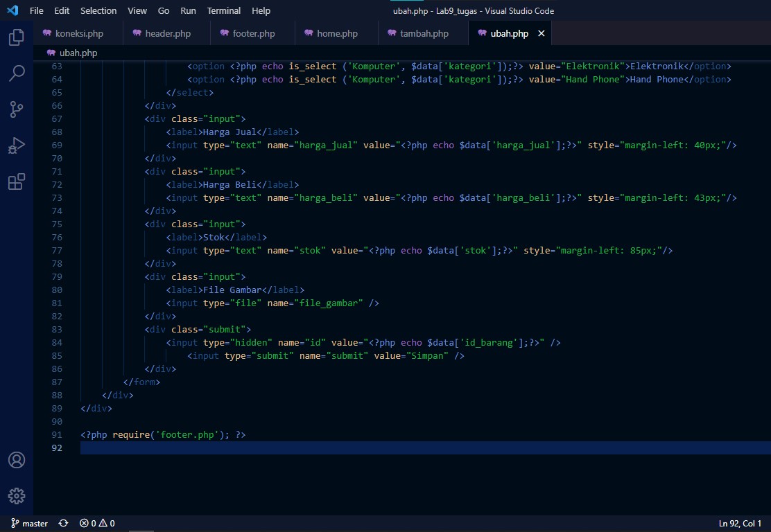Click the Ln 92, Col 1 indicator
This screenshot has height=532, width=771.
tap(740, 523)
